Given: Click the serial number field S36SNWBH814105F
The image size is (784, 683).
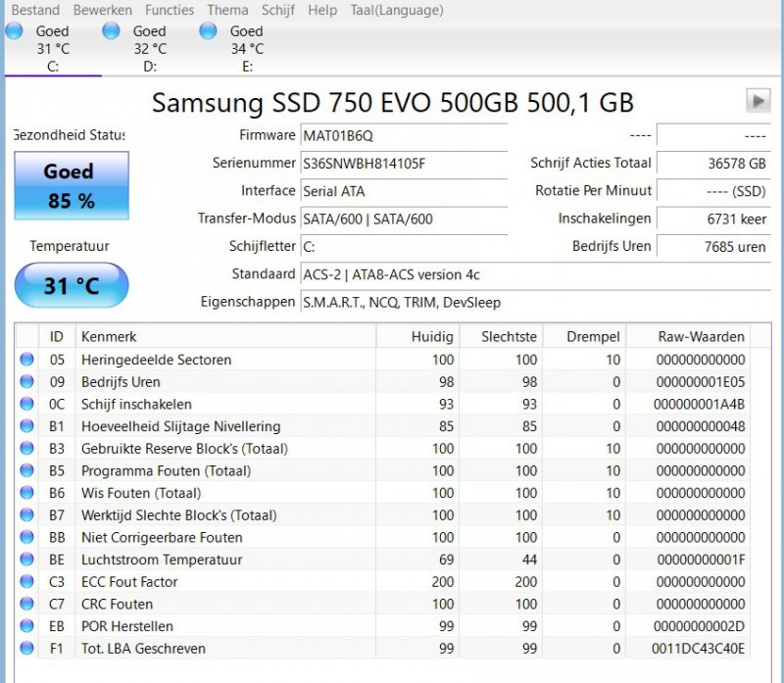Looking at the screenshot, I should click(404, 164).
